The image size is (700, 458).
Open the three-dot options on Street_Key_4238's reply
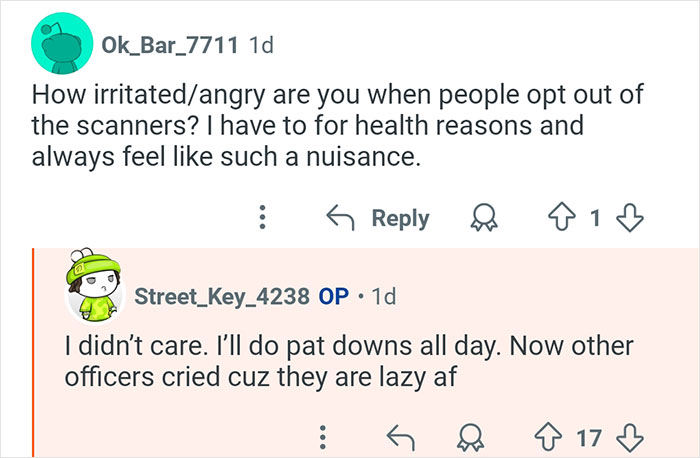click(x=322, y=437)
